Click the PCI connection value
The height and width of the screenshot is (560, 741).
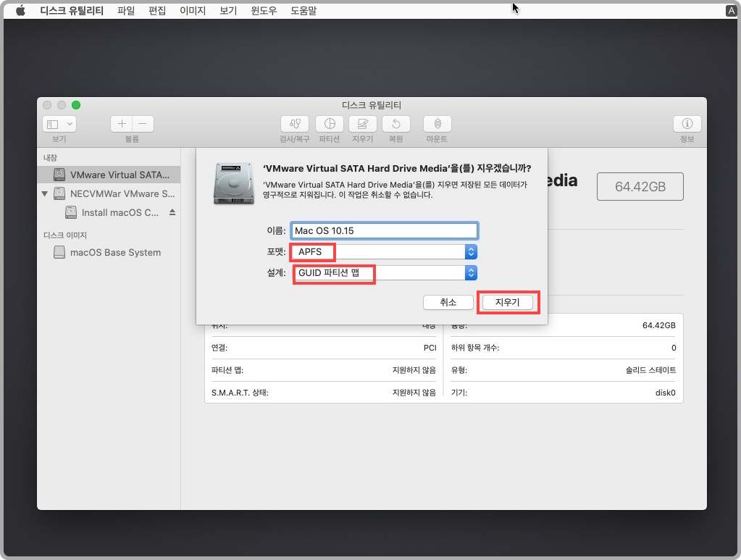click(x=430, y=348)
